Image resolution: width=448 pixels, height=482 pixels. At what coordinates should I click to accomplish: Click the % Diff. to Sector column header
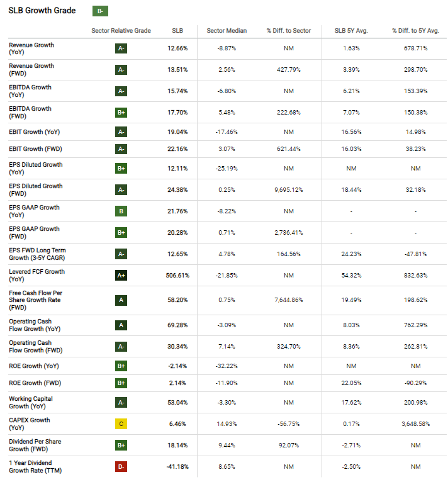coord(289,31)
